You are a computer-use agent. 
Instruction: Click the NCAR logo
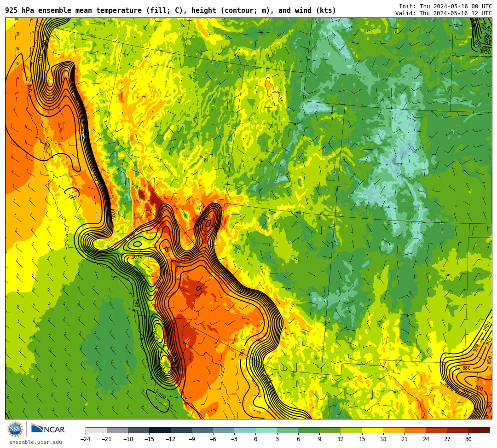48,430
